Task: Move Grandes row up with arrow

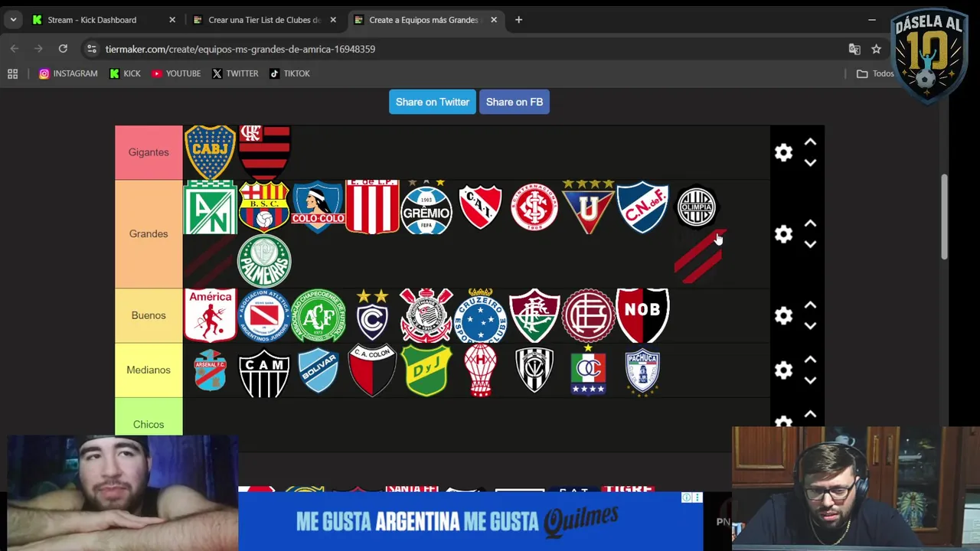Action: pyautogui.click(x=810, y=224)
